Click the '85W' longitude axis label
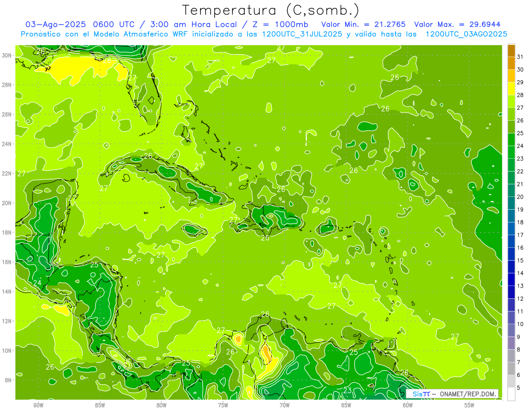Screen dimensions: 532x411 click(100, 405)
